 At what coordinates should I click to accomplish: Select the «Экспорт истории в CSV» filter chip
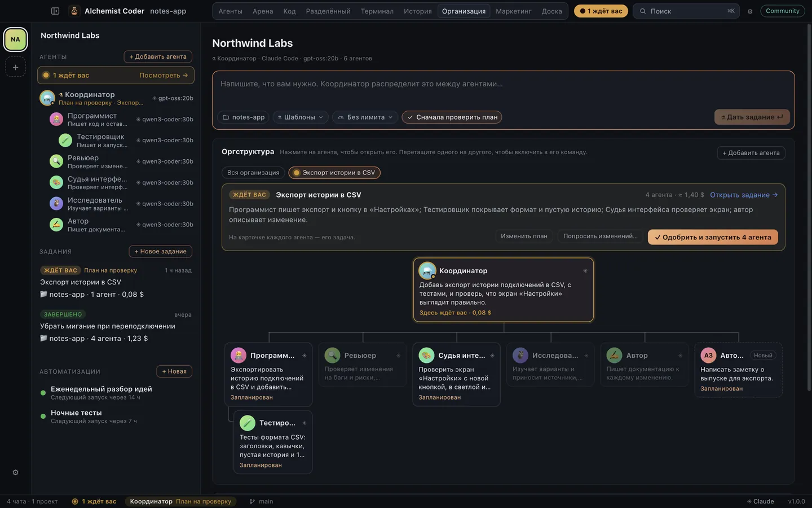(334, 173)
